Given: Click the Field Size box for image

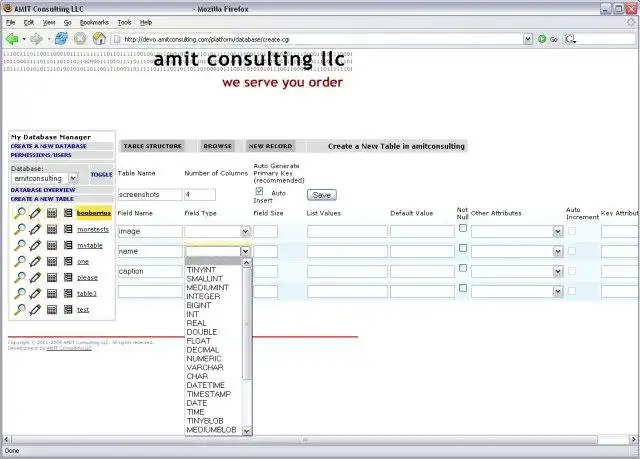Looking at the screenshot, I should (266, 231).
